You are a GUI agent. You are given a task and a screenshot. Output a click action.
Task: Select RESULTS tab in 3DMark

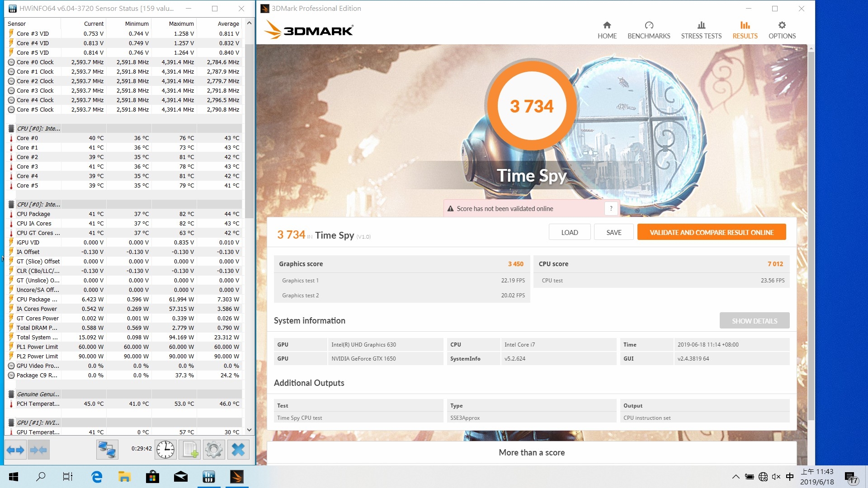(745, 30)
